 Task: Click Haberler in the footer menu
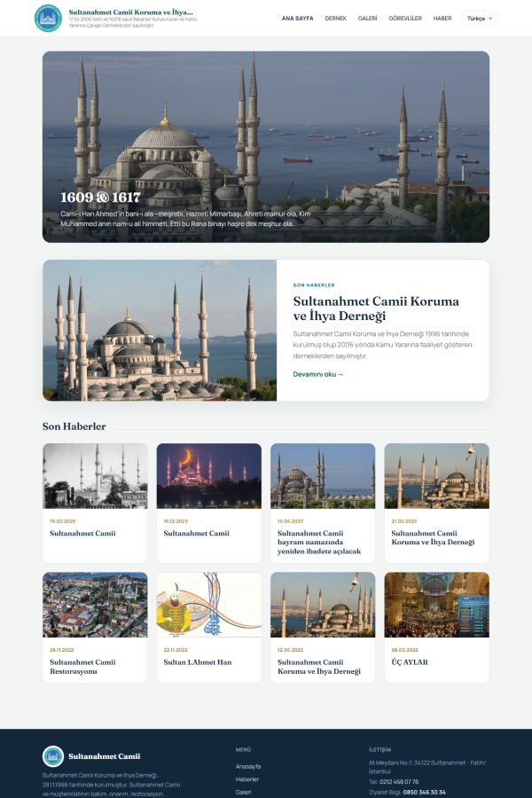point(246,779)
